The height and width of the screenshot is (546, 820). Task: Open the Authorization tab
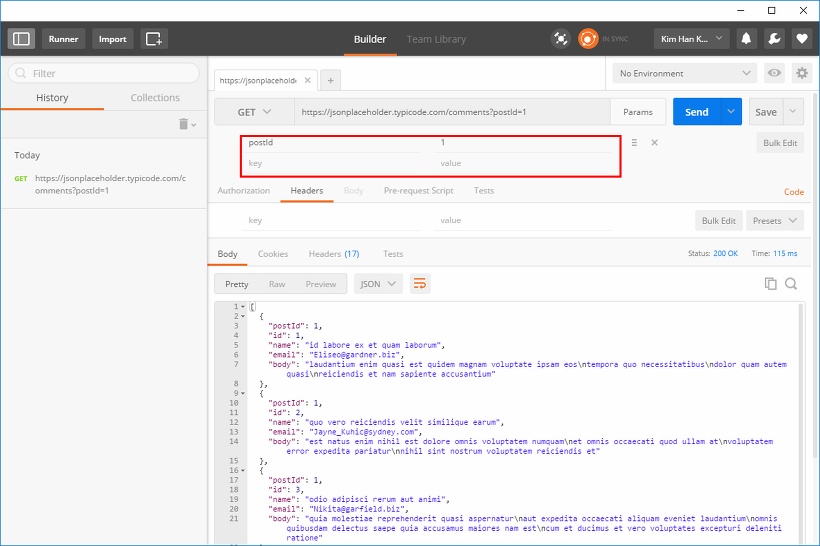pyautogui.click(x=244, y=191)
